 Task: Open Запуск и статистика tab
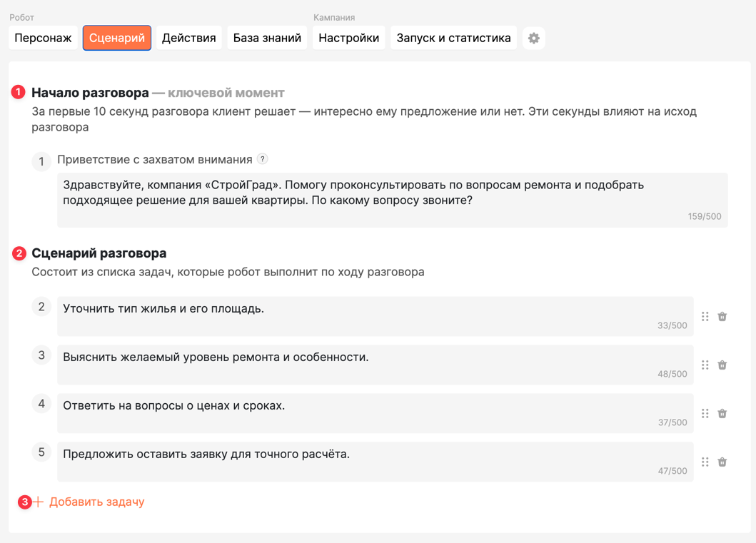454,38
